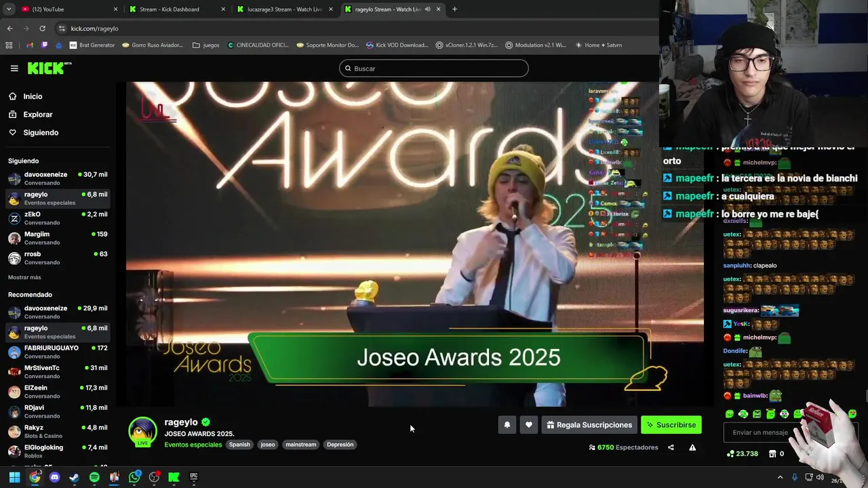Open the Windows Start button
Screen dimensions: 868x488
point(14,477)
